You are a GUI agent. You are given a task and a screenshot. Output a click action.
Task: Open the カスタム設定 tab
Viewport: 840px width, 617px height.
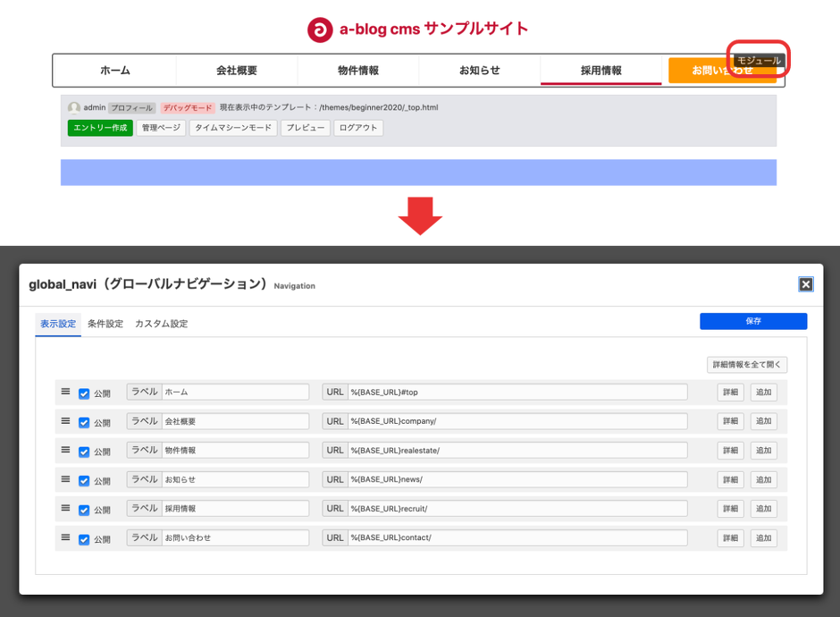point(161,324)
